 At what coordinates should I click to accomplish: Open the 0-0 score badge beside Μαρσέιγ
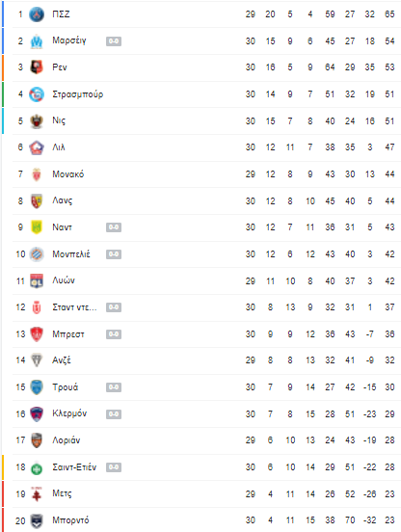(x=114, y=41)
